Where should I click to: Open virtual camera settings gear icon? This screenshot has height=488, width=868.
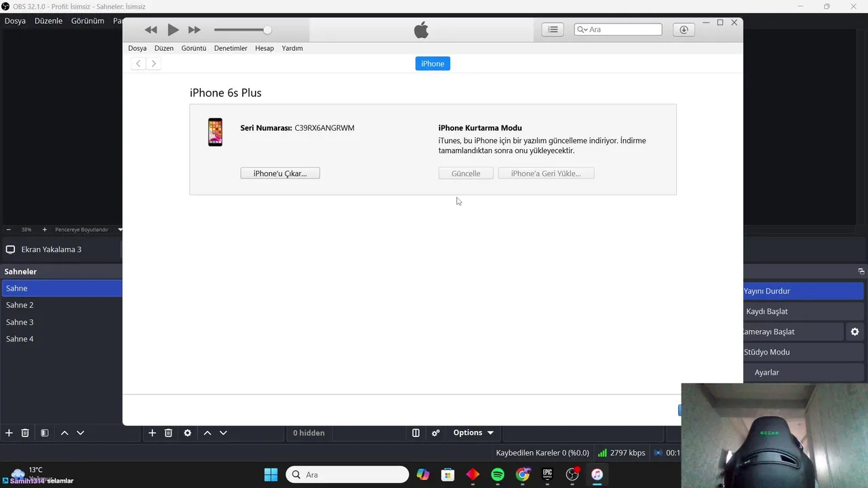854,331
